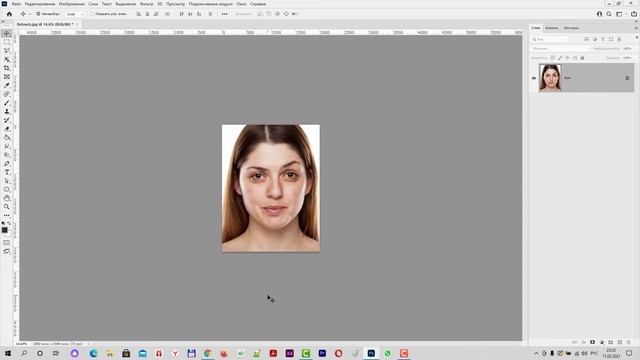The image size is (640, 360).
Task: Click the zoom percentage field in status bar
Action: [x=22, y=344]
